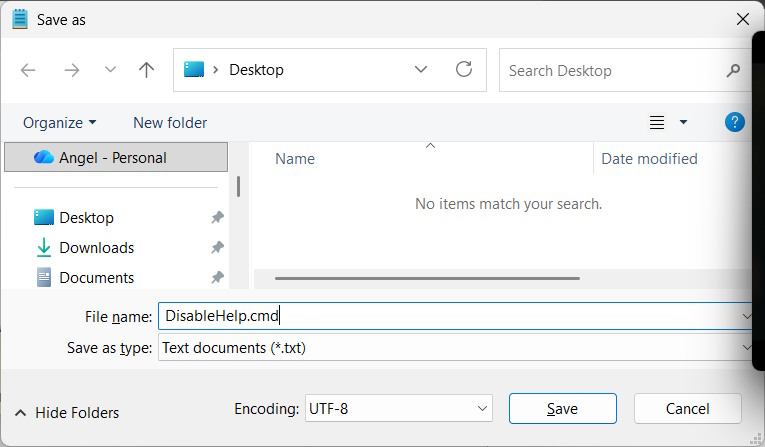The image size is (765, 447).
Task: Open Help with the question mark icon
Action: pos(734,122)
